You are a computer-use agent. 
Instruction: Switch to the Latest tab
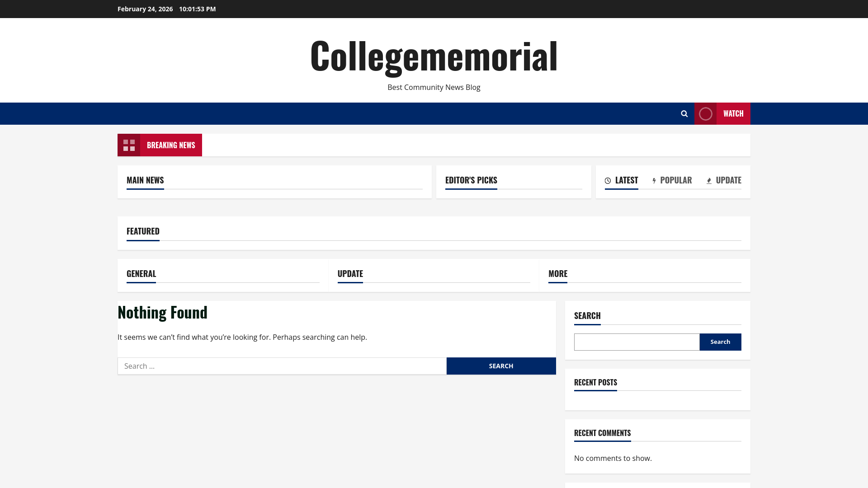tap(622, 180)
